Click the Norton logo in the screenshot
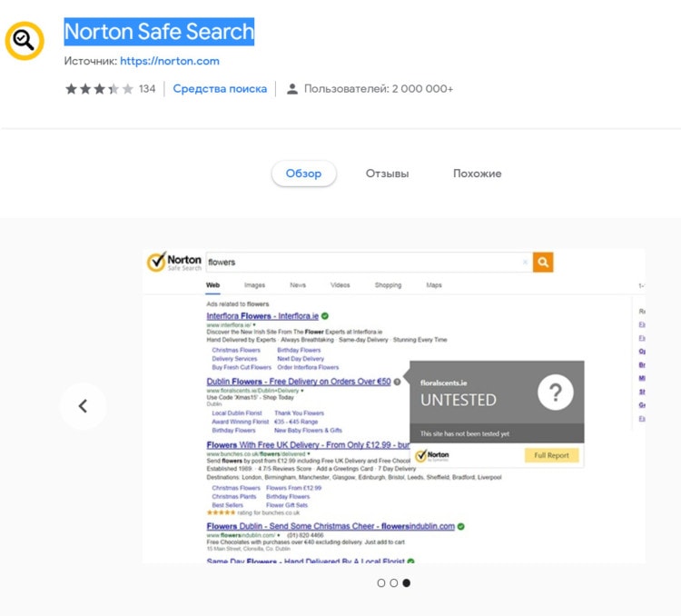The height and width of the screenshot is (616, 681). [174, 262]
